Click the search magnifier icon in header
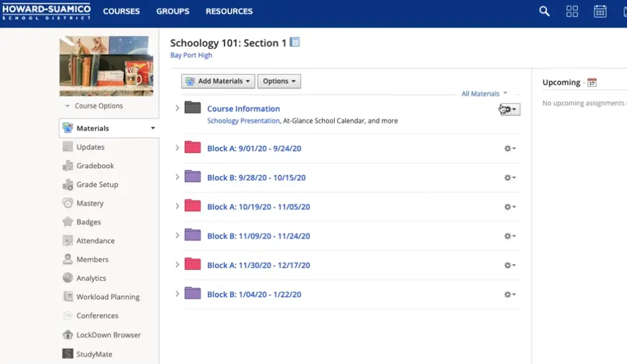Viewport: 627px width, 364px height. click(x=544, y=11)
